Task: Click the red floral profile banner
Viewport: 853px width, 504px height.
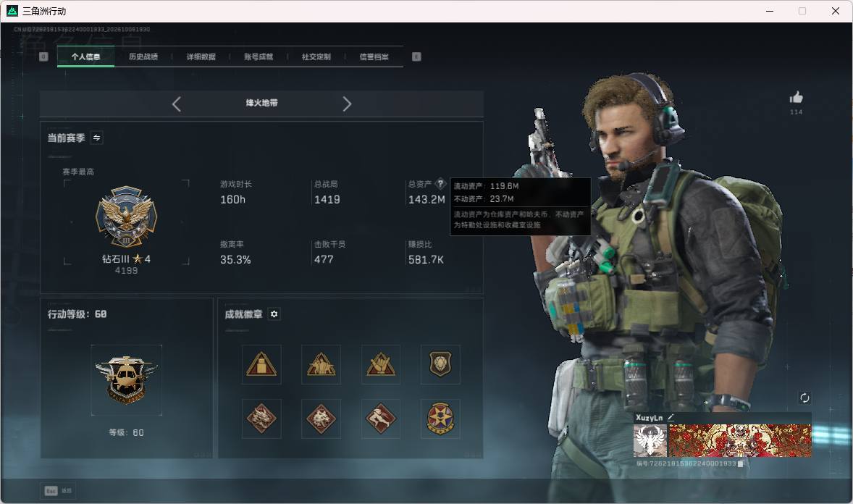Action: point(740,441)
